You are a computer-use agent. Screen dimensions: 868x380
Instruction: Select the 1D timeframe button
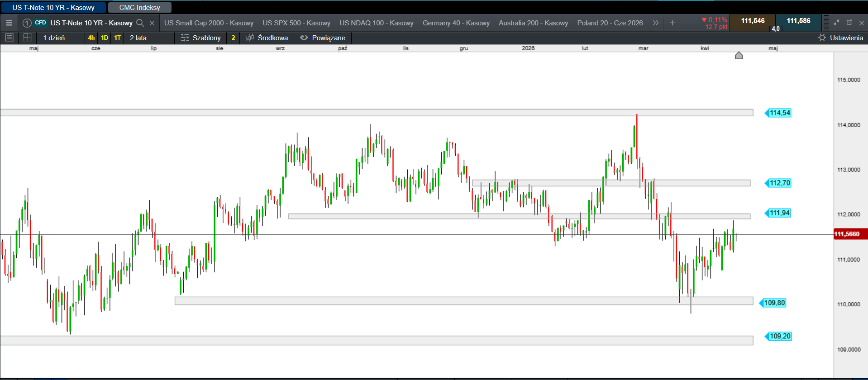point(105,38)
